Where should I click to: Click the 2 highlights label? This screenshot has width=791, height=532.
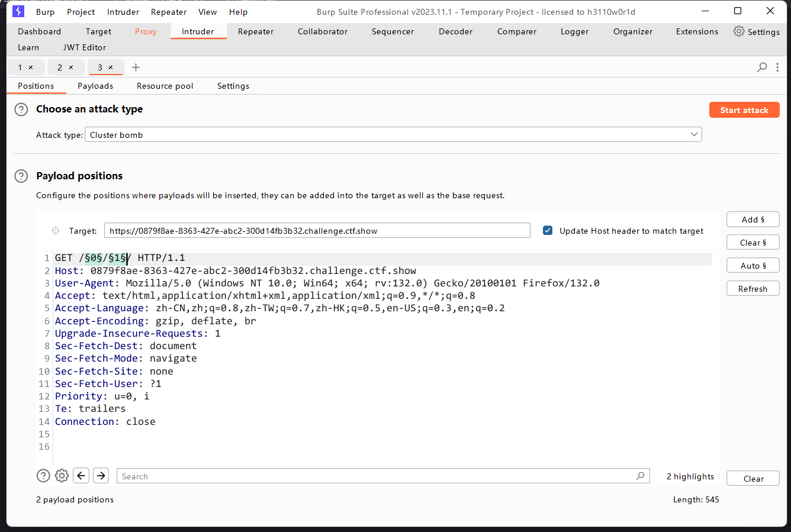click(x=690, y=476)
